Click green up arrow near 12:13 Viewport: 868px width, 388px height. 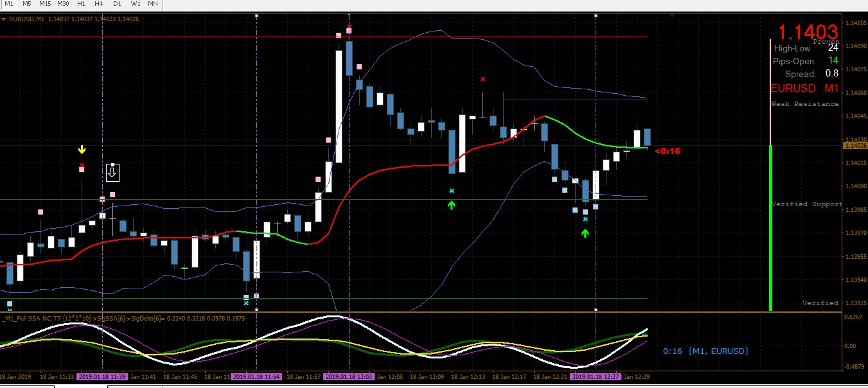pos(452,205)
